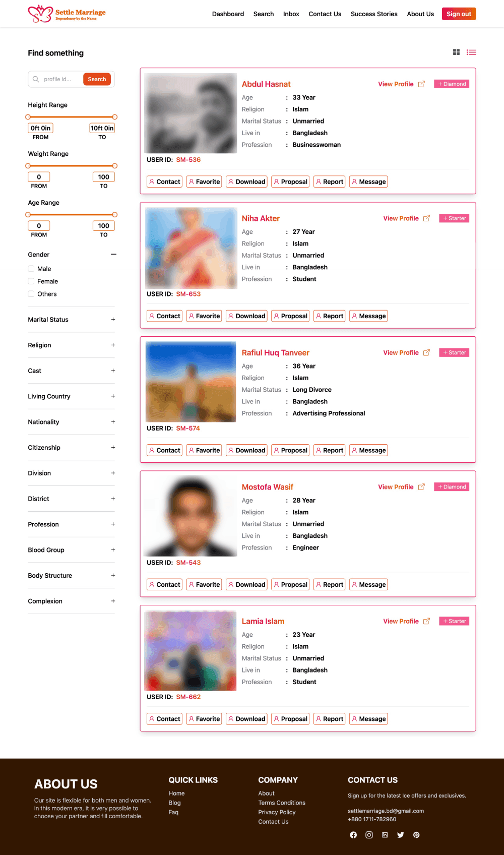Click the profile id search field
The image size is (504, 855).
[x=60, y=79]
